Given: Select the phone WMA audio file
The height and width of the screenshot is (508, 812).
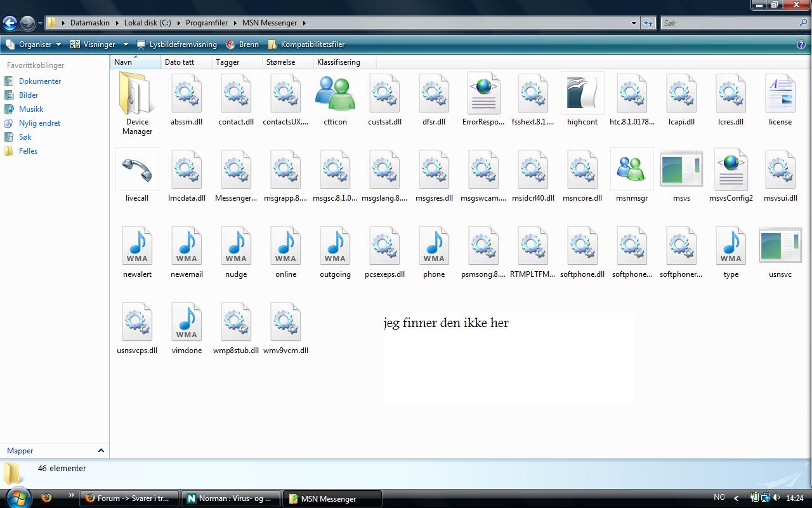Looking at the screenshot, I should pyautogui.click(x=434, y=246).
